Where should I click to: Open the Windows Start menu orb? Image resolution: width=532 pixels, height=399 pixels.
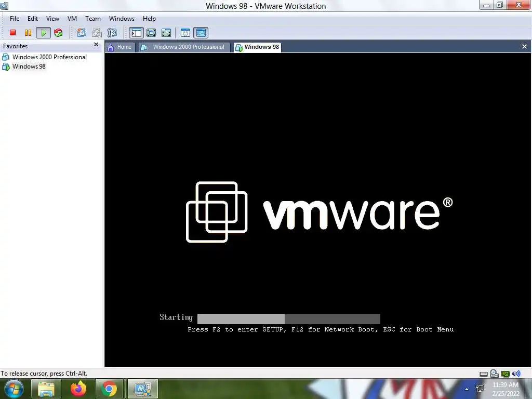coord(14,389)
